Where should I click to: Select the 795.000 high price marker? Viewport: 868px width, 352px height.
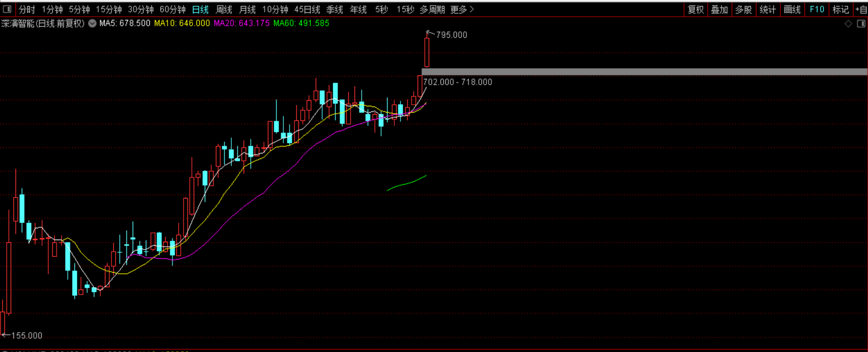pos(451,35)
